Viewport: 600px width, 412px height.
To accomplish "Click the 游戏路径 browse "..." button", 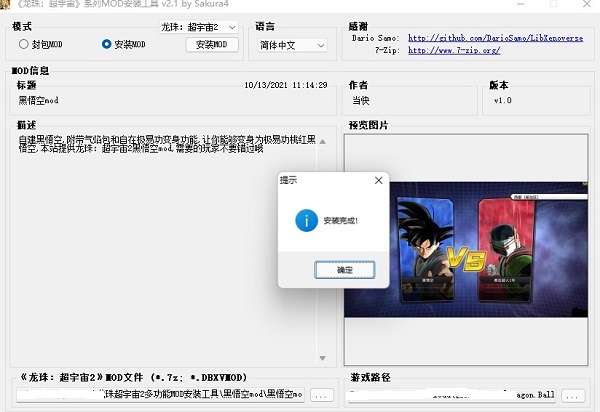I will click(573, 396).
